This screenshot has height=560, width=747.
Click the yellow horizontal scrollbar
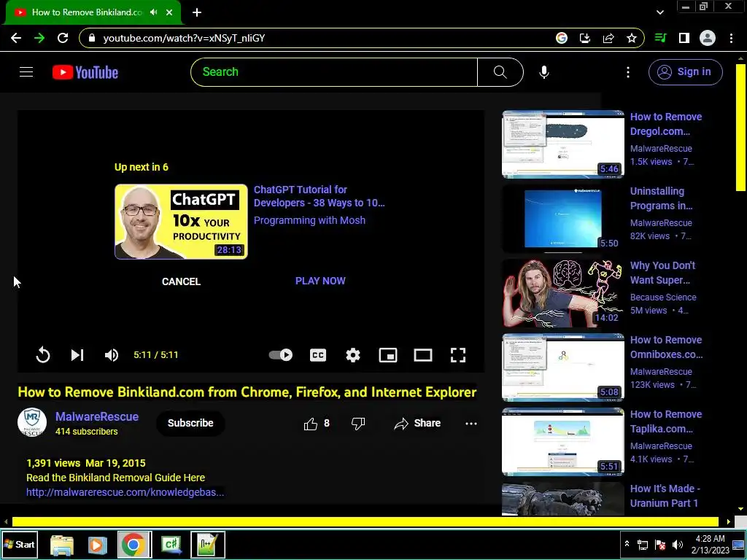[x=365, y=522]
